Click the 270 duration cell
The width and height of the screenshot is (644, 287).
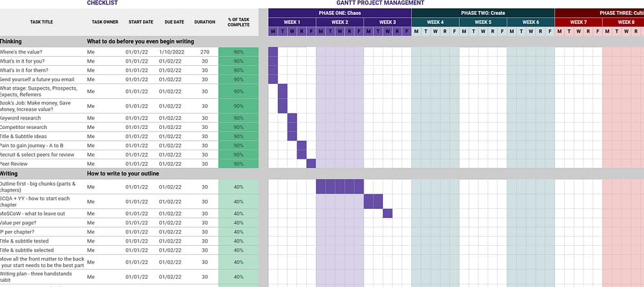coord(204,52)
